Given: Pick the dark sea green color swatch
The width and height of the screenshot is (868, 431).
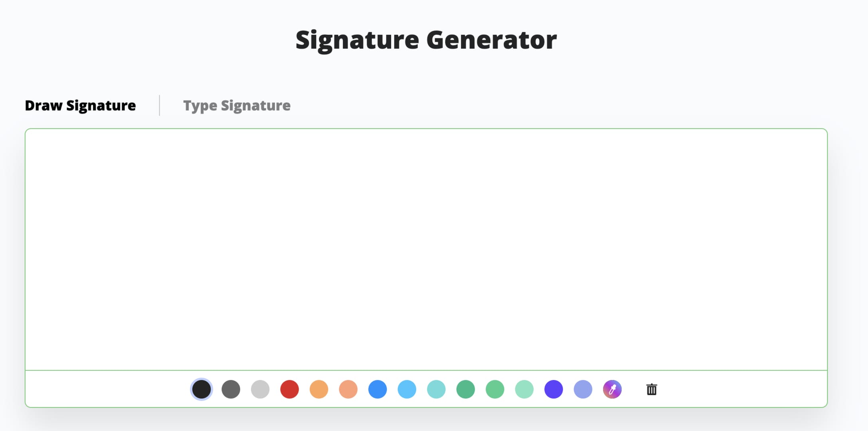Looking at the screenshot, I should [465, 389].
